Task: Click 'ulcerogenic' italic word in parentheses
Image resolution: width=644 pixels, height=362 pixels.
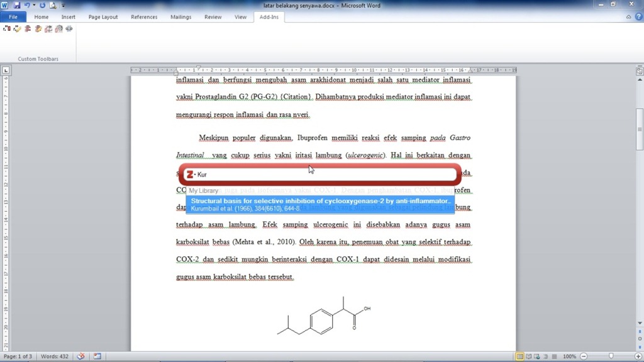Action: (365, 155)
